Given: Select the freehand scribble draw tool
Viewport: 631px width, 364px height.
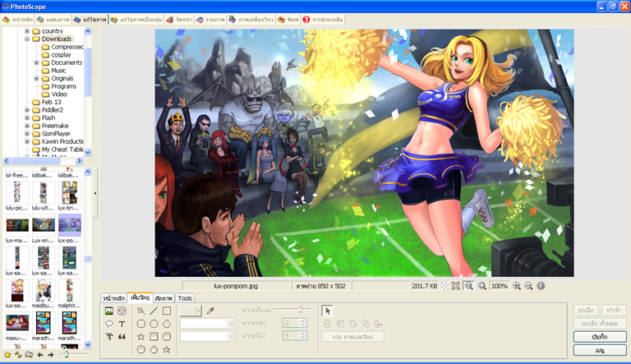Looking at the screenshot, I should click(x=140, y=311).
